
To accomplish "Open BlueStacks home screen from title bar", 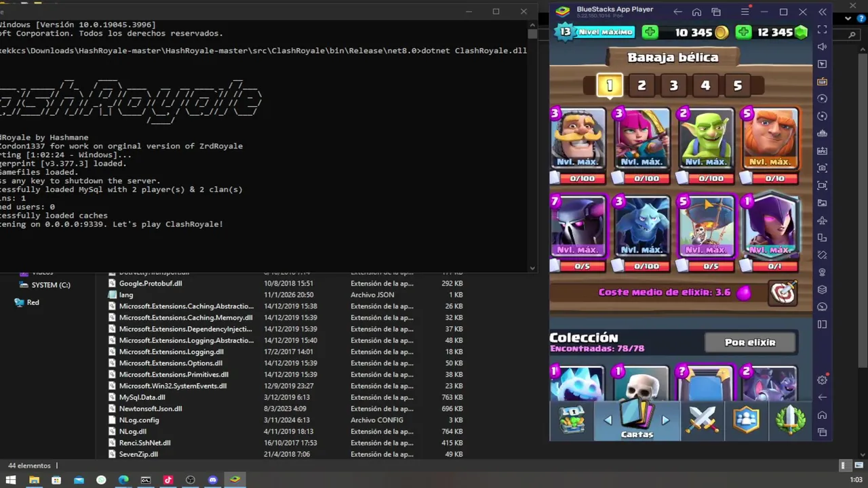I will coord(696,12).
